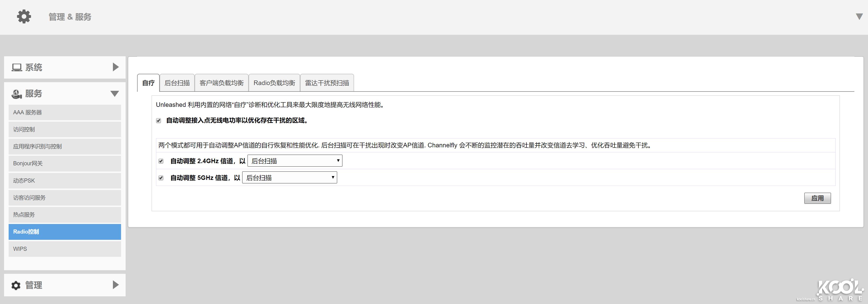Viewport: 868px width, 304px height.
Task: Click the gear icon next to 管理
Action: coord(16,285)
